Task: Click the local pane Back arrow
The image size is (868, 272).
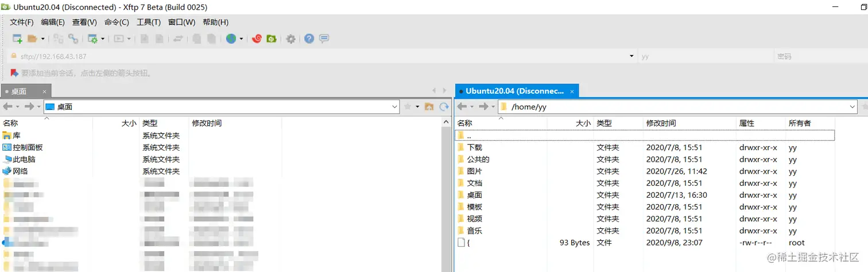Action: [x=8, y=106]
